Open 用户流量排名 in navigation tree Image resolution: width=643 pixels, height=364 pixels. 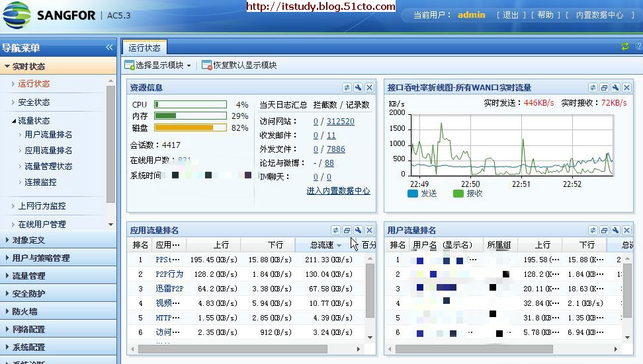click(48, 134)
